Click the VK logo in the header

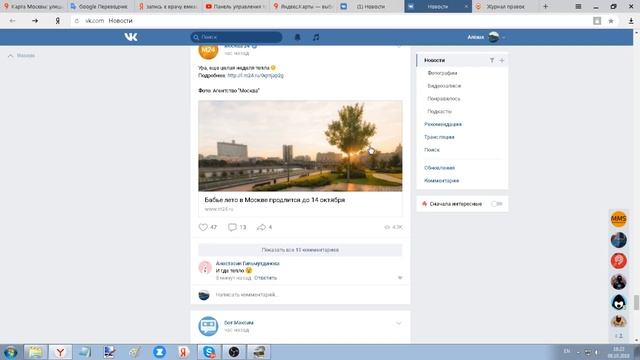click(x=131, y=37)
